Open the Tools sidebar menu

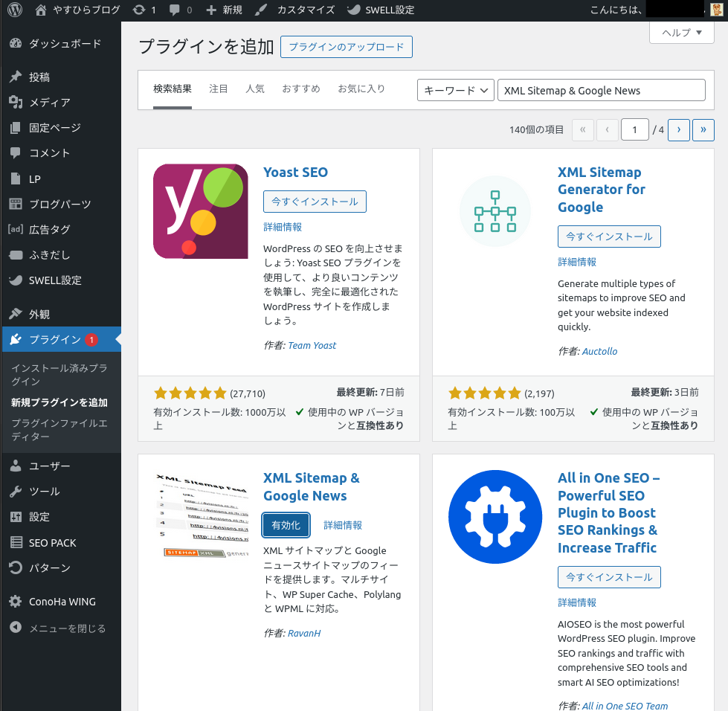44,492
